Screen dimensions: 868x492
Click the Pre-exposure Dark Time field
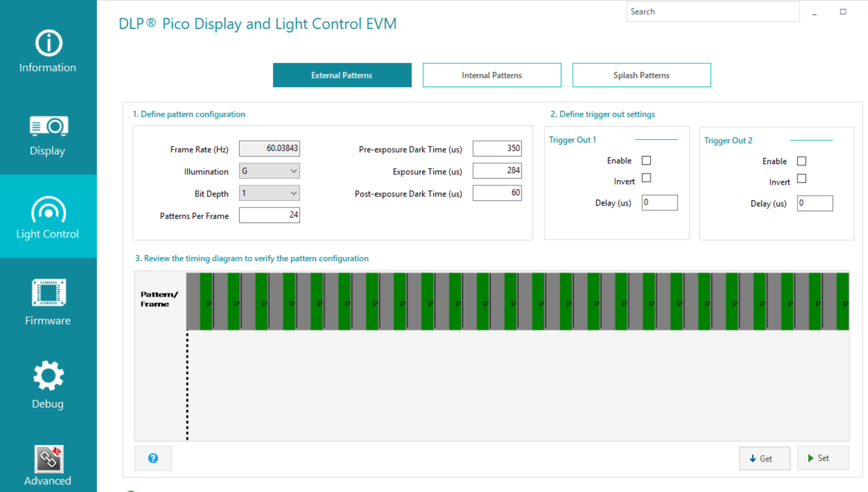click(x=497, y=149)
